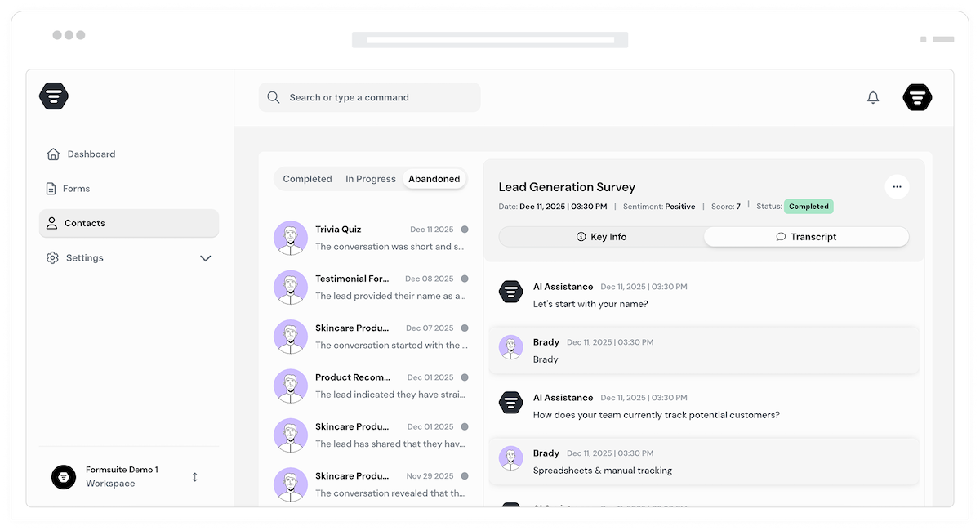
Task: Click the Completed status badge
Action: click(808, 207)
